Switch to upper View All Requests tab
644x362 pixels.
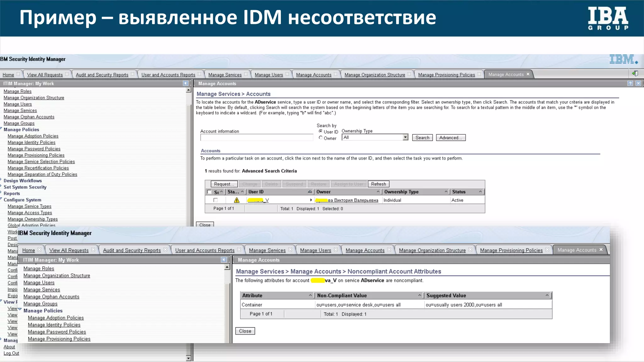(45, 75)
